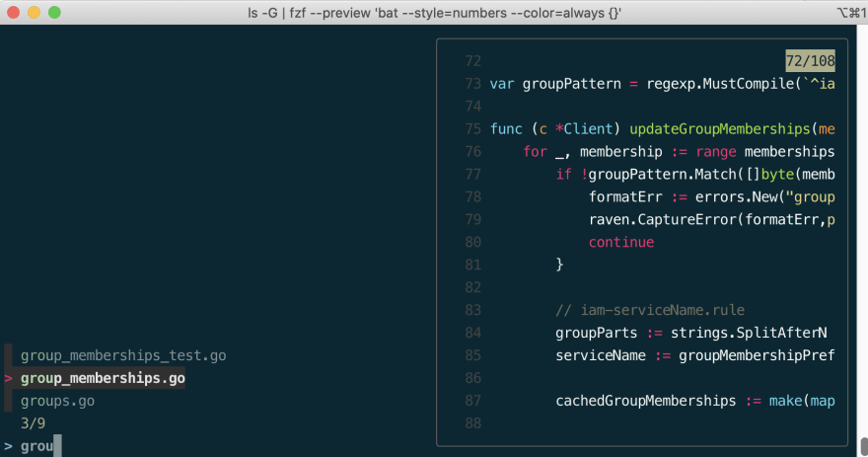
Task: Select the highlighted group_memberships.go entry
Action: 103,378
